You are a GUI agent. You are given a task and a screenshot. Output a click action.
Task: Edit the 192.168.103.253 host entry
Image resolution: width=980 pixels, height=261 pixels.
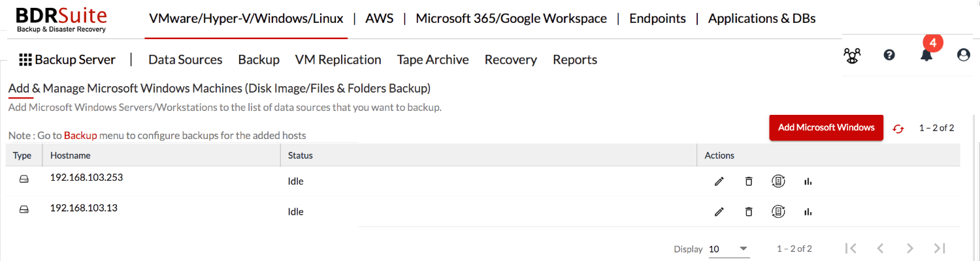click(x=719, y=181)
